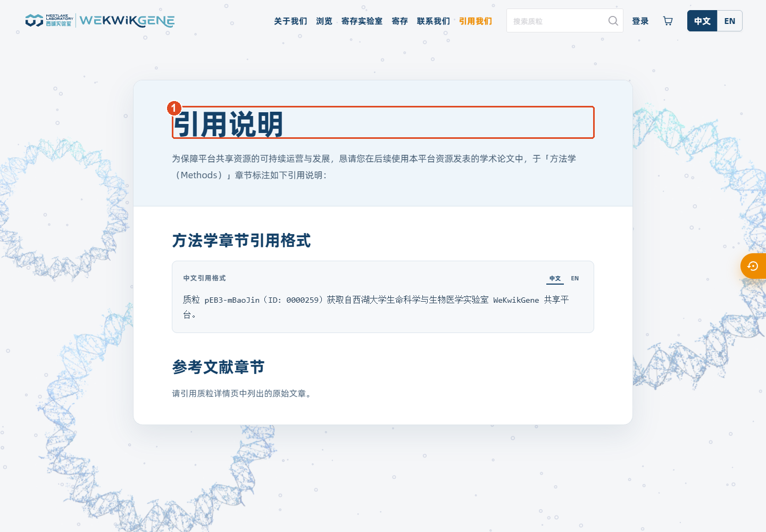Select the 中文 citation format tab

555,278
